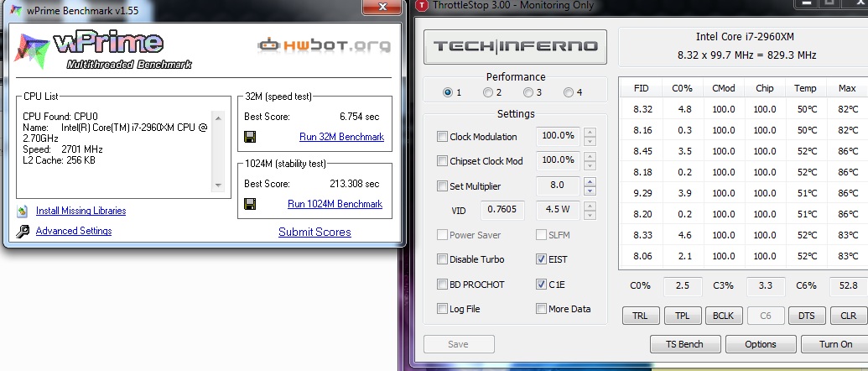Image resolution: width=868 pixels, height=371 pixels.
Task: Click the Install Missing Libraries icon
Action: pyautogui.click(x=22, y=211)
